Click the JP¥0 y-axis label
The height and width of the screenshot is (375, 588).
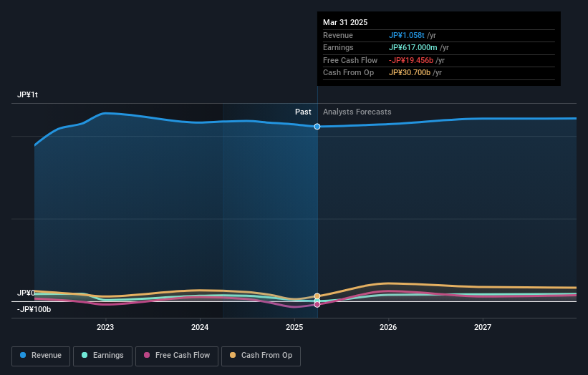point(26,293)
